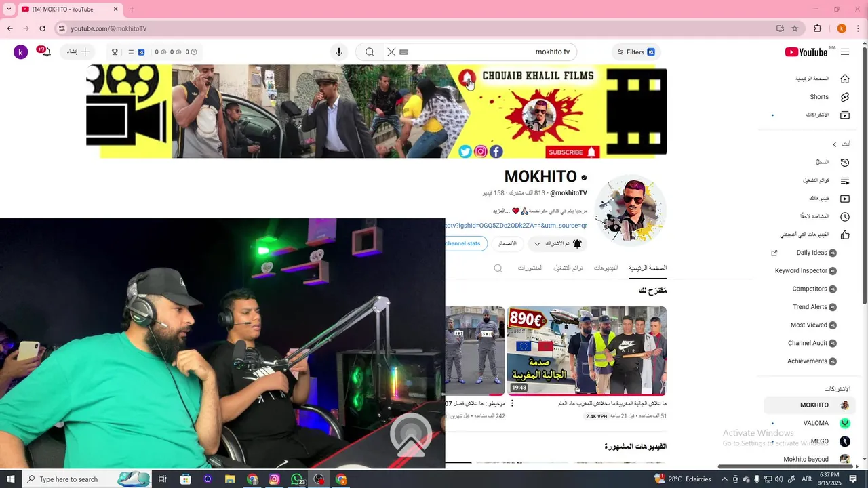This screenshot has width=868, height=488.
Task: Open Windows Start menu
Action: 10,479
